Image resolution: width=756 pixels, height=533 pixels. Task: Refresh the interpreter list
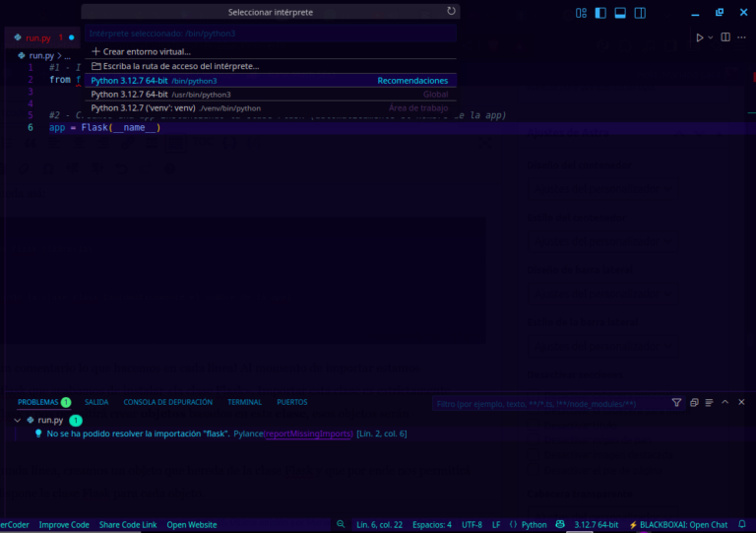(x=451, y=12)
